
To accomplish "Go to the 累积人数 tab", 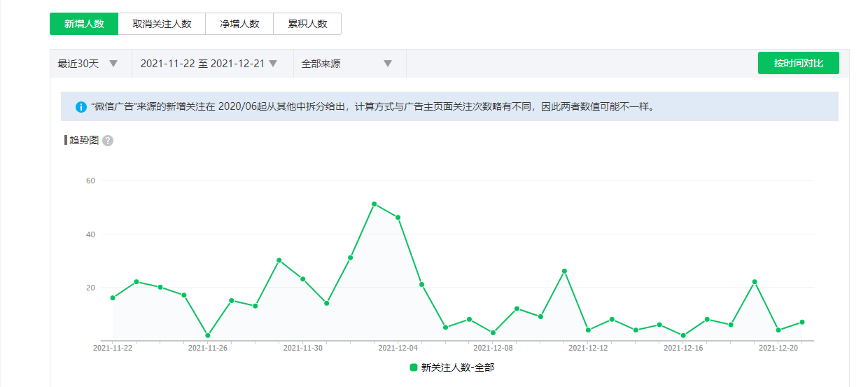I will pos(307,24).
